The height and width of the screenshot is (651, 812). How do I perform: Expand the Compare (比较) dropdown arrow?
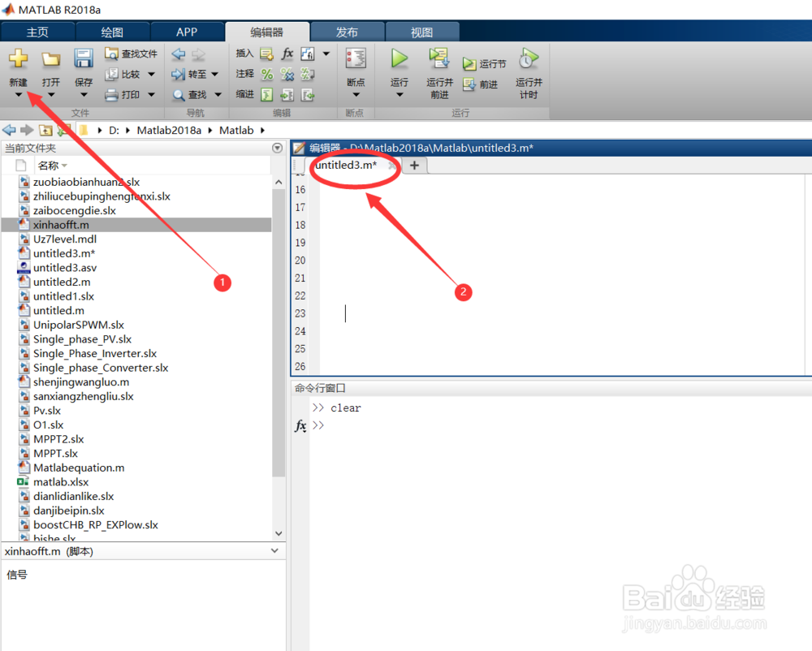pos(151,75)
